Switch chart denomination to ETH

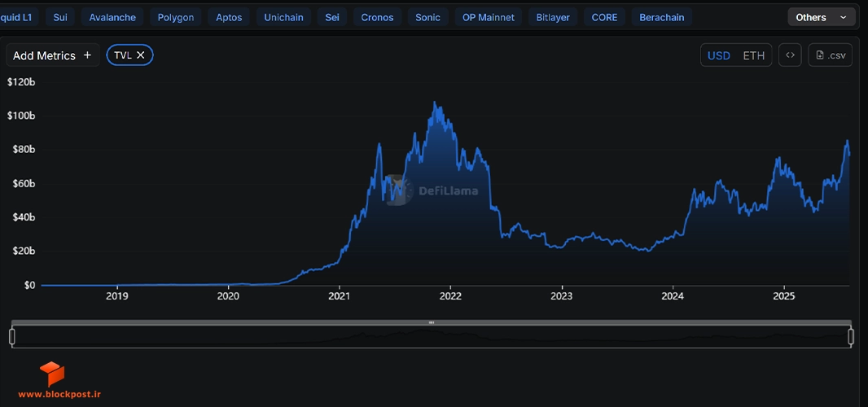click(753, 55)
